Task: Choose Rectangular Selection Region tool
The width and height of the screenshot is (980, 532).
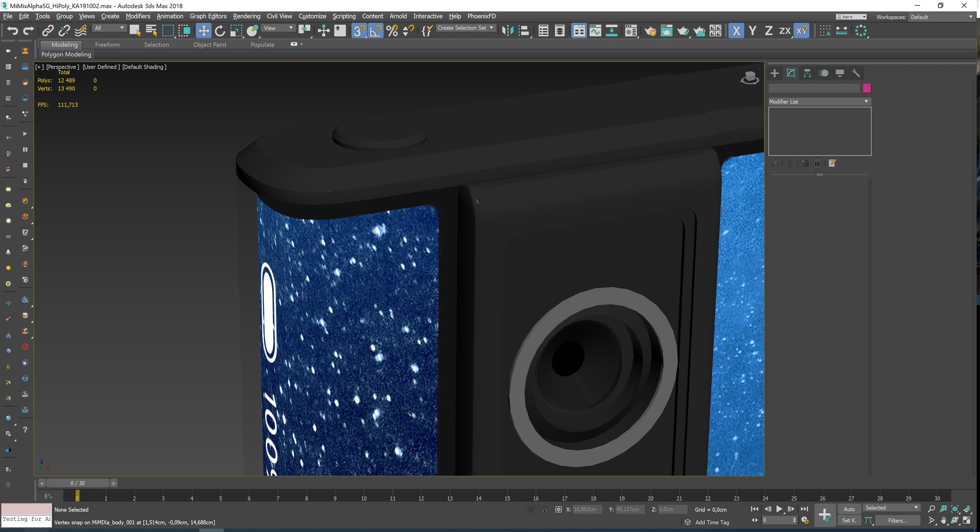Action: click(x=168, y=31)
